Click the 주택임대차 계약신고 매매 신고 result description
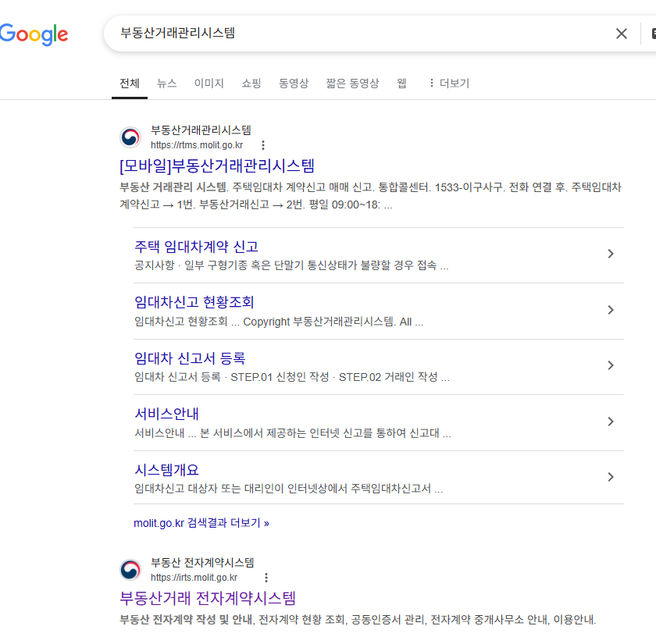The height and width of the screenshot is (644, 656). pyautogui.click(x=371, y=196)
